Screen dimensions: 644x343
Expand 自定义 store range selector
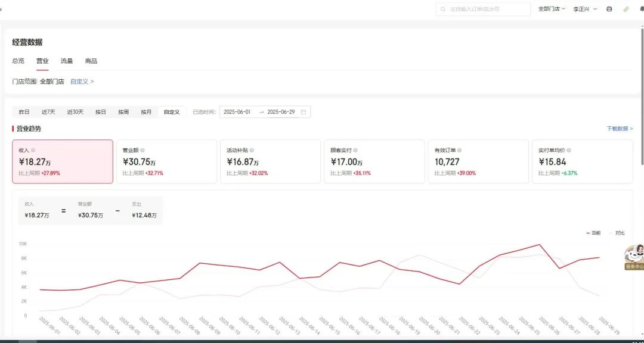pos(82,82)
